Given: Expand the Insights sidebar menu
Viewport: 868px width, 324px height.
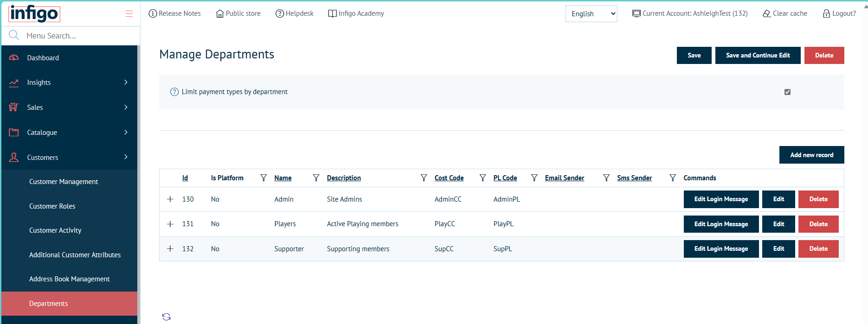Looking at the screenshot, I should pos(70,83).
